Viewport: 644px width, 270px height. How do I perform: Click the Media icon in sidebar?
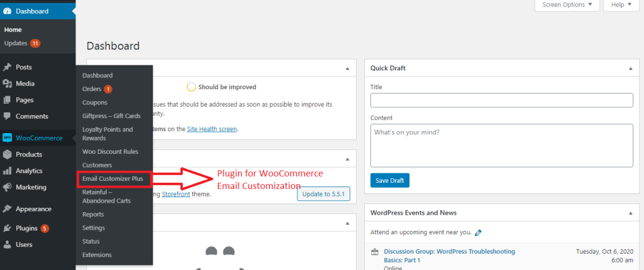(7, 84)
